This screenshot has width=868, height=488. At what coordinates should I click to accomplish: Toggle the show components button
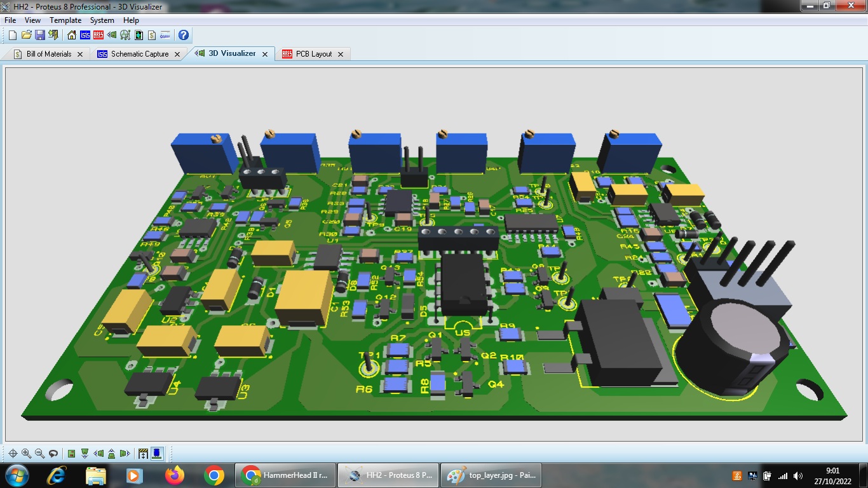point(157,454)
